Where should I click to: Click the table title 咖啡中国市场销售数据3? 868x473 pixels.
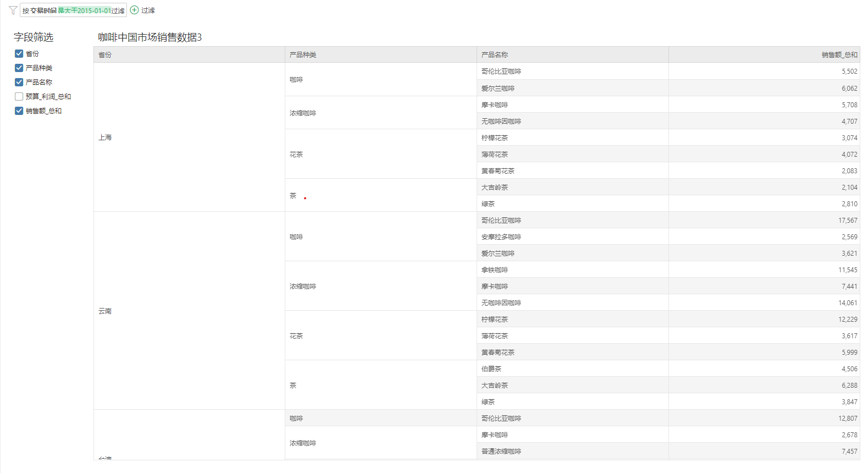(x=150, y=37)
